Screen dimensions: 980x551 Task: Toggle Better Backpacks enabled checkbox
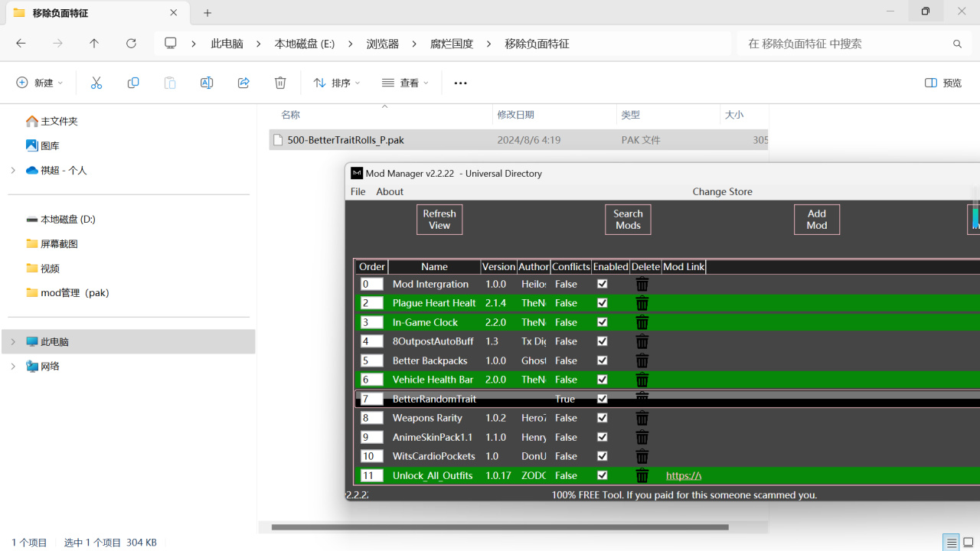pyautogui.click(x=602, y=360)
